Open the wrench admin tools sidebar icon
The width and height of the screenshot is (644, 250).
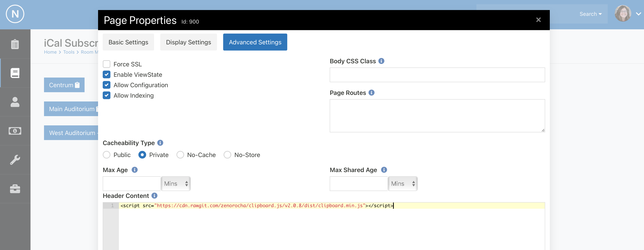click(15, 160)
